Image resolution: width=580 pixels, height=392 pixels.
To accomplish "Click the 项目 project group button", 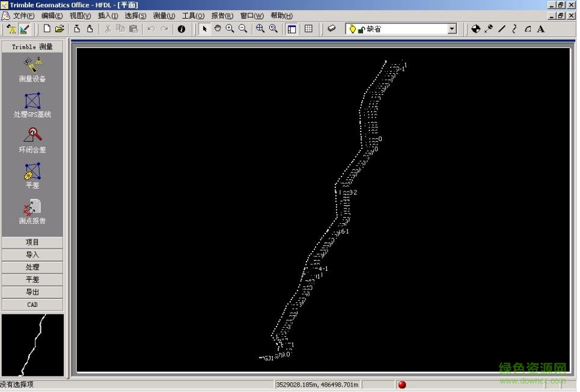I will coord(32,243).
